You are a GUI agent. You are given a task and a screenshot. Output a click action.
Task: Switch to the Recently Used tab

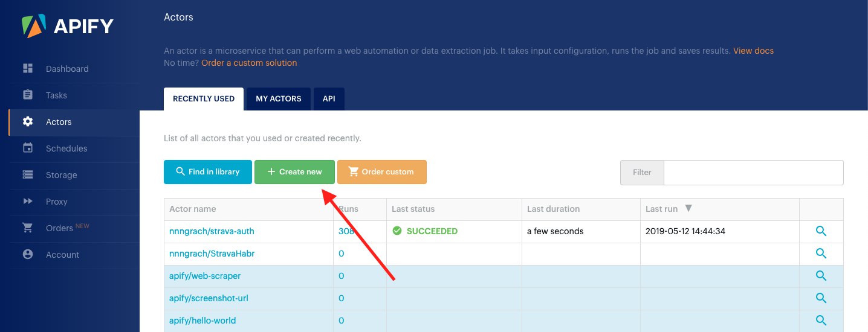point(204,99)
